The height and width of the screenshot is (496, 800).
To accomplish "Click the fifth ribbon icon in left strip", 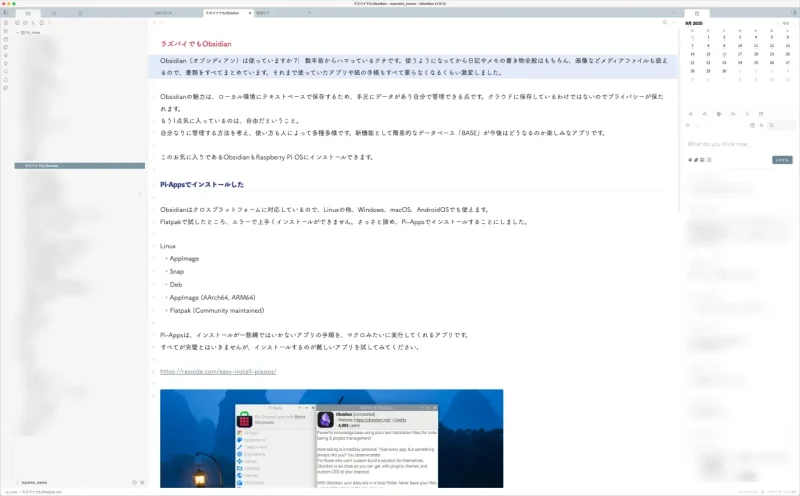I will pyautogui.click(x=6, y=55).
